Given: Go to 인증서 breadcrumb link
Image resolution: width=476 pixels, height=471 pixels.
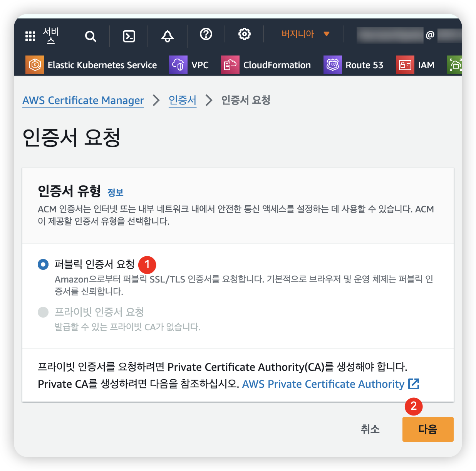Looking at the screenshot, I should (x=183, y=100).
